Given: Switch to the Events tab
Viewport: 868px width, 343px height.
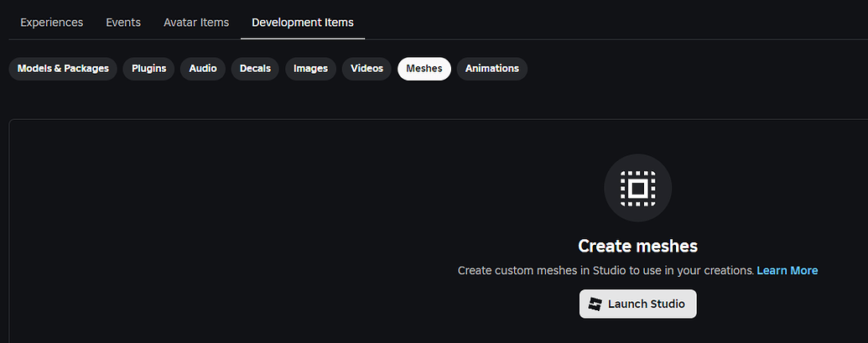Looking at the screenshot, I should click(x=123, y=23).
